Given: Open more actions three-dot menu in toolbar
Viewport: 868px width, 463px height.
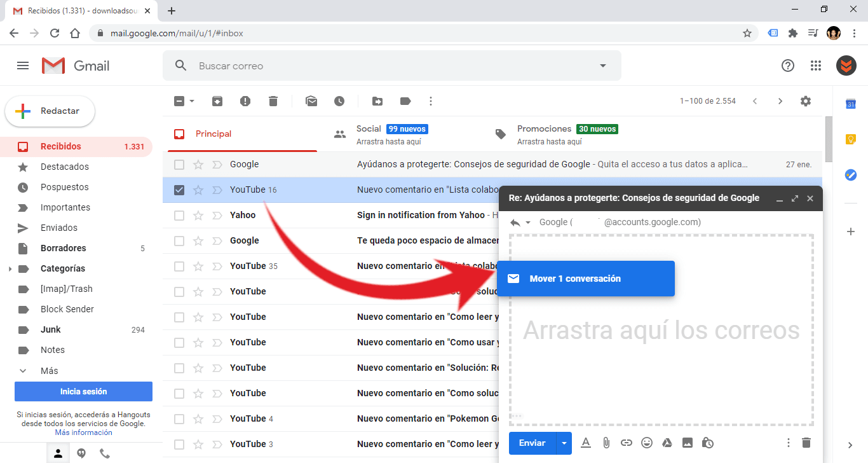Looking at the screenshot, I should pyautogui.click(x=431, y=101).
